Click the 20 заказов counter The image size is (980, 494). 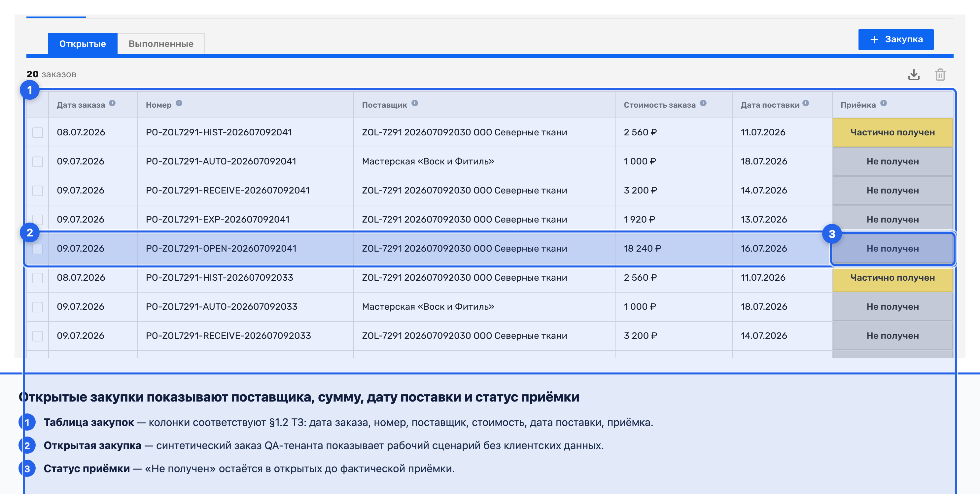coord(52,74)
